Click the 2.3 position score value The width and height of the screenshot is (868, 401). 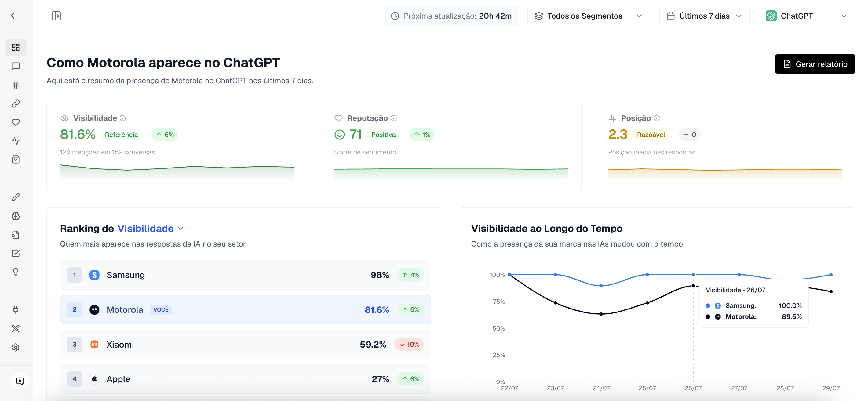tap(618, 134)
